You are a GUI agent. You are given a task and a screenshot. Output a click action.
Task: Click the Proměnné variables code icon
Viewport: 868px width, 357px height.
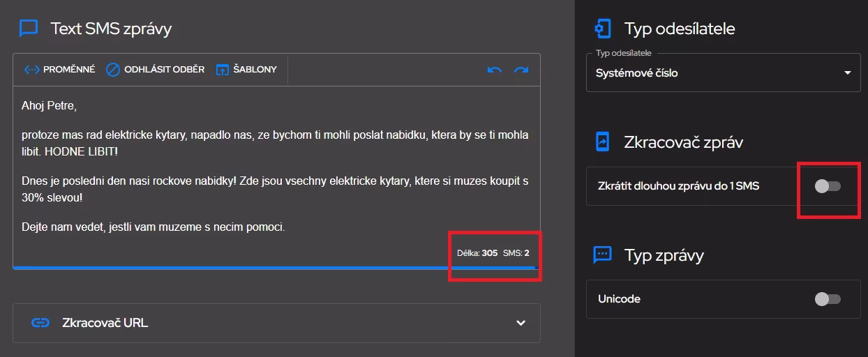tap(31, 70)
